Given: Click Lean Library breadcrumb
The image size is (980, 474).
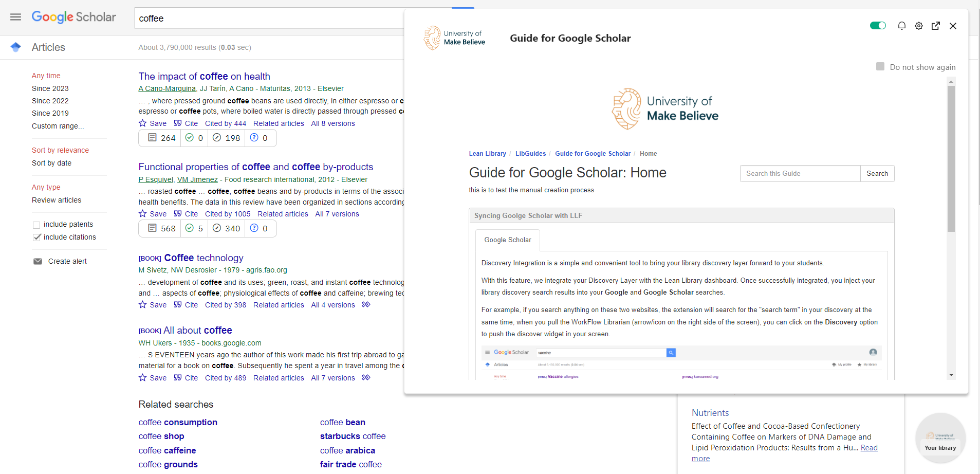Looking at the screenshot, I should [x=487, y=154].
